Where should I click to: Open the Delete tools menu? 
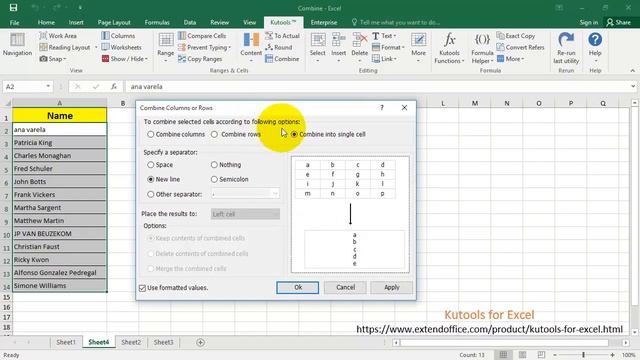coord(360,47)
